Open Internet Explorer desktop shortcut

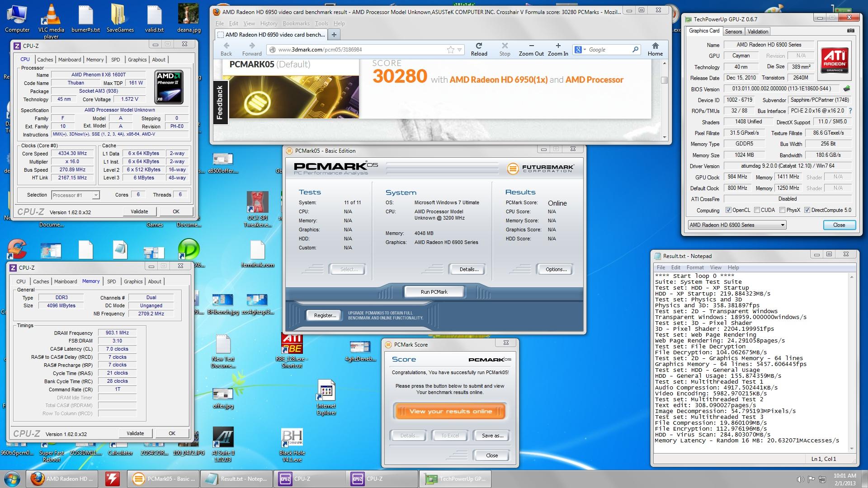(326, 398)
